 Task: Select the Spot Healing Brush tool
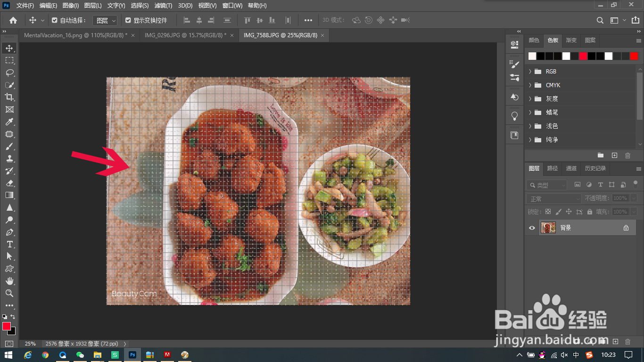click(9, 134)
